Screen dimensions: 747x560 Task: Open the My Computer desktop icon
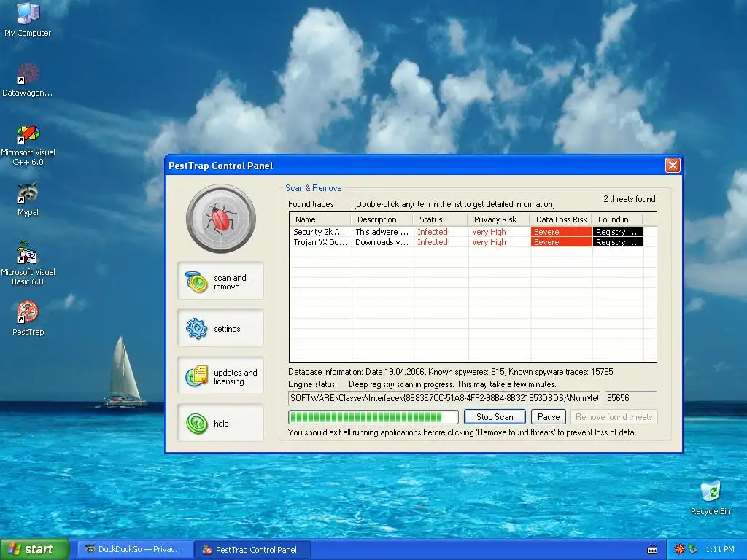[x=28, y=20]
